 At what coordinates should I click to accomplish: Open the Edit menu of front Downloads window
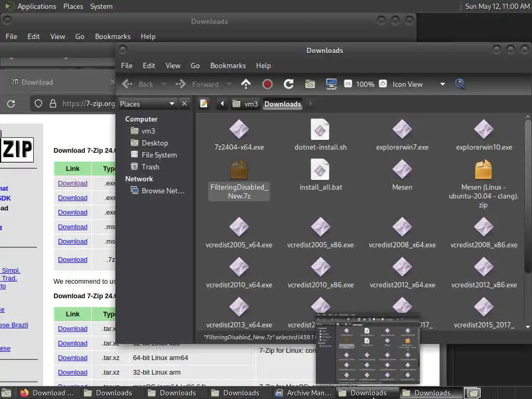(x=149, y=65)
